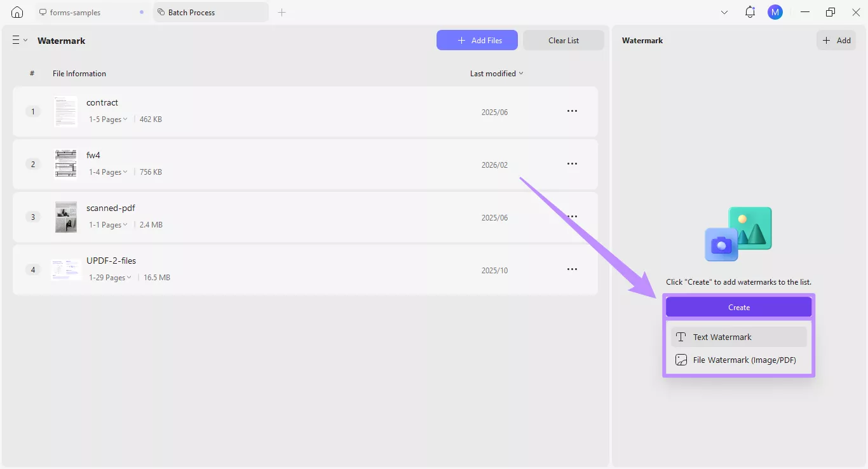Open notifications with the bell icon

(x=750, y=11)
